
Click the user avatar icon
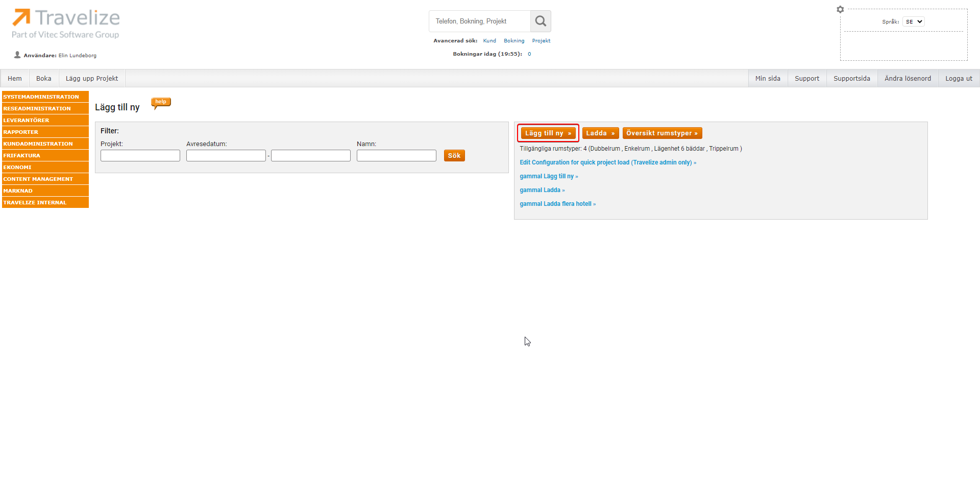coord(17,55)
